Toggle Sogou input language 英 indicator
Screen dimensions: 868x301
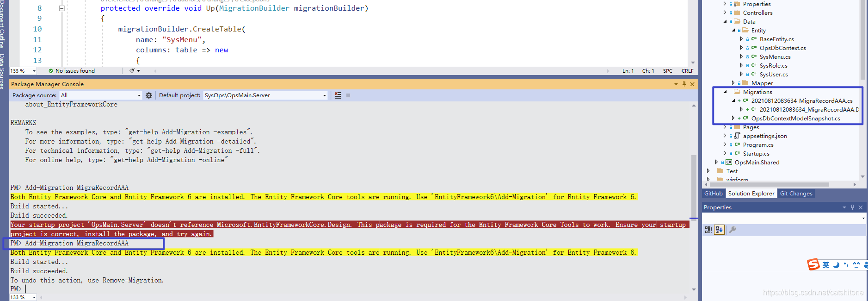point(826,265)
